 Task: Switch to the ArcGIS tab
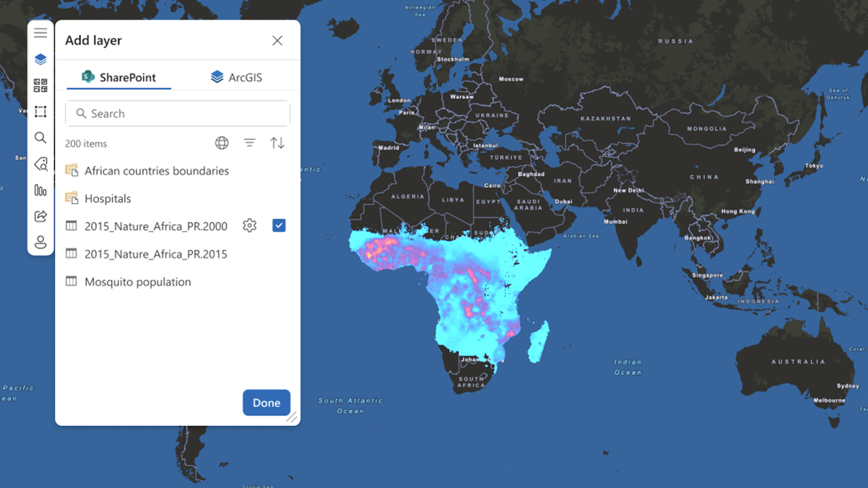(236, 77)
